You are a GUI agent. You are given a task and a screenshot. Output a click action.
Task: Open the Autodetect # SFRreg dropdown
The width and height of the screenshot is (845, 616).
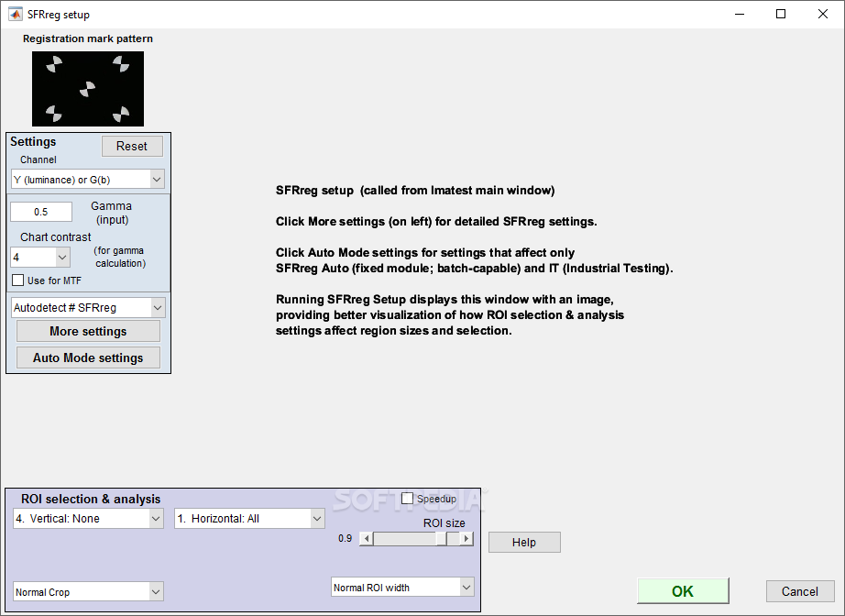pyautogui.click(x=88, y=308)
